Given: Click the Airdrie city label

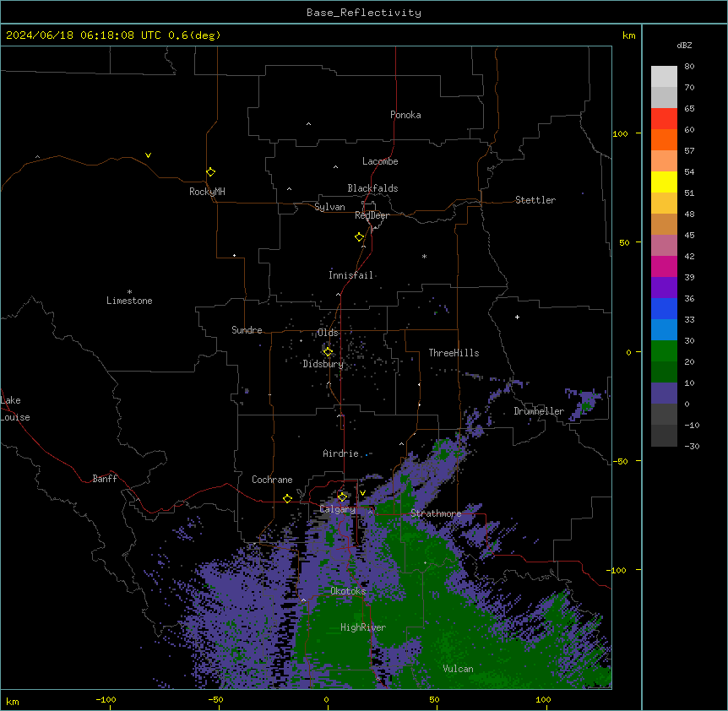Looking at the screenshot, I should click(340, 453).
